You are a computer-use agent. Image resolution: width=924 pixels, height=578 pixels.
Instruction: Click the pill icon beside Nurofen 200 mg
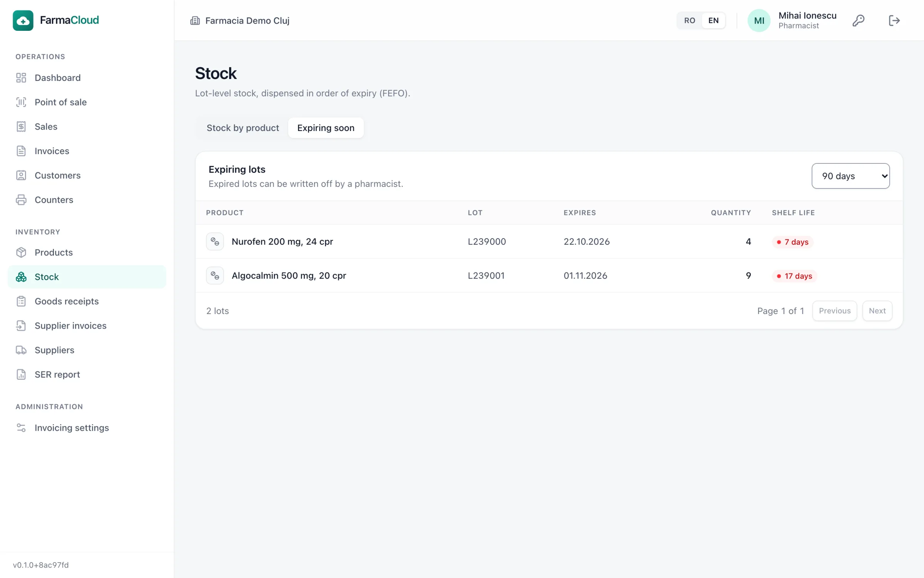coord(215,242)
